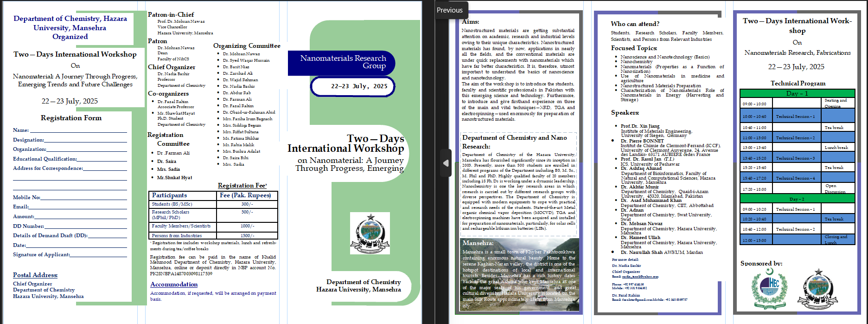Click the 'Technical Session – 4' cell

point(797,178)
